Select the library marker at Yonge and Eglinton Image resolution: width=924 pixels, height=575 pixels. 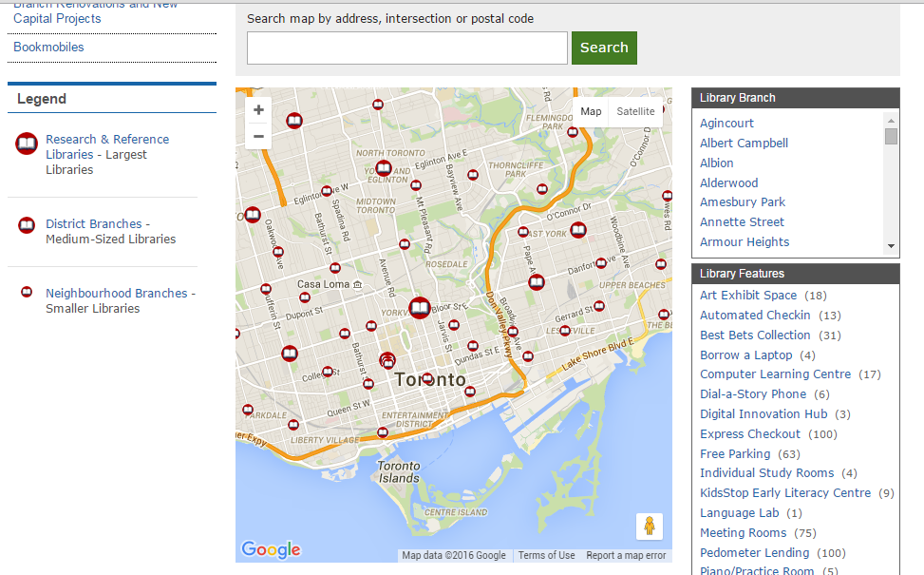pos(384,168)
